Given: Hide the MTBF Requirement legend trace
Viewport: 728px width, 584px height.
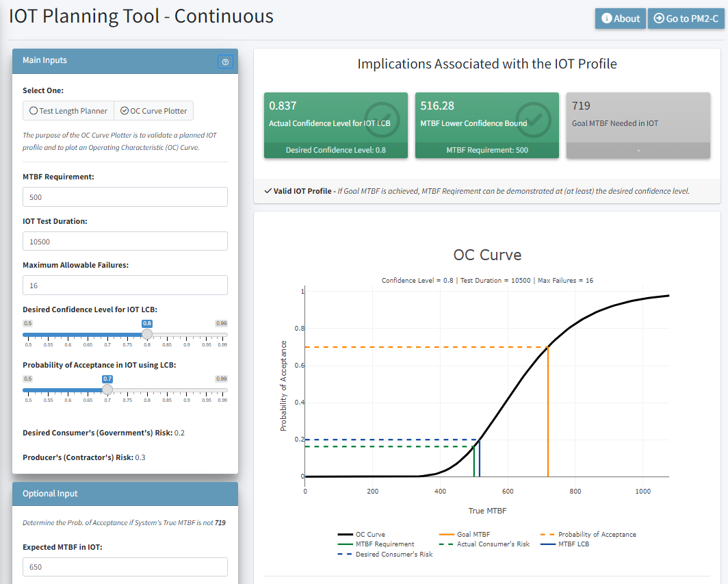Looking at the screenshot, I should [x=385, y=544].
